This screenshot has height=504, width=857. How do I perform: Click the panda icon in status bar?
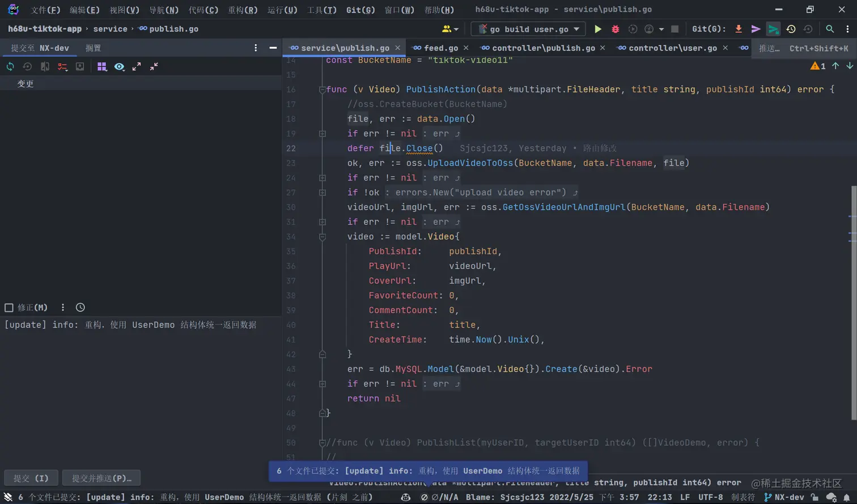[x=405, y=497]
